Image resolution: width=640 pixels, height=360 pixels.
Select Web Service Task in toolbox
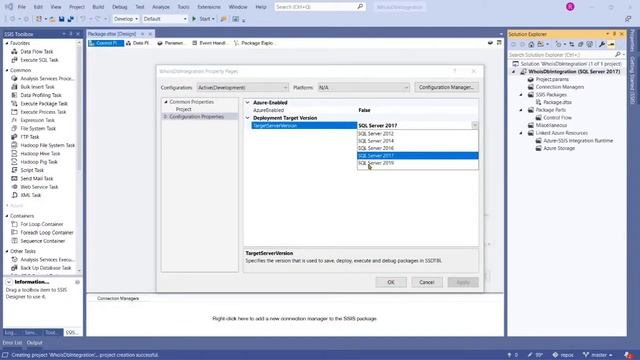click(39, 187)
